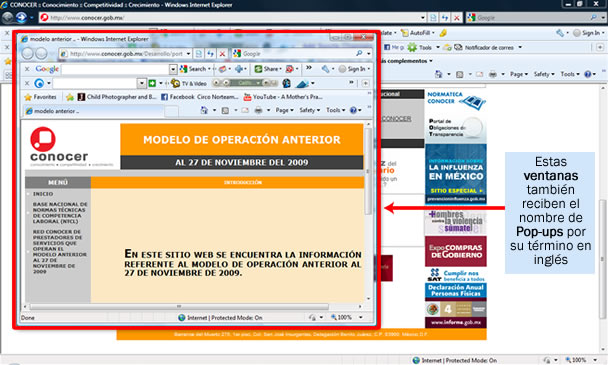The image size is (608, 365).
Task: Open the La Influenza en México banner
Action: click(456, 174)
